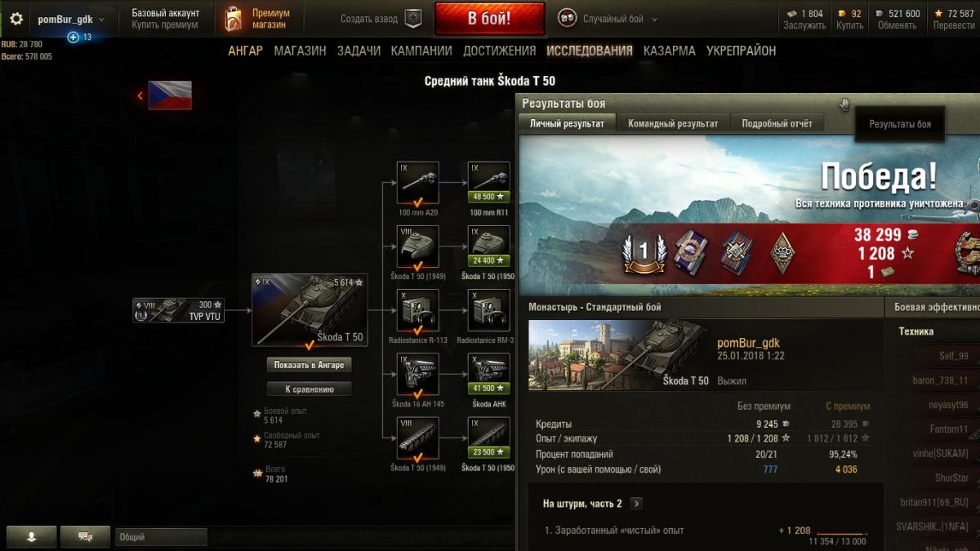Viewport: 980px width, 551px height.
Task: Open the chat channels icon at bottom
Action: pos(84,537)
